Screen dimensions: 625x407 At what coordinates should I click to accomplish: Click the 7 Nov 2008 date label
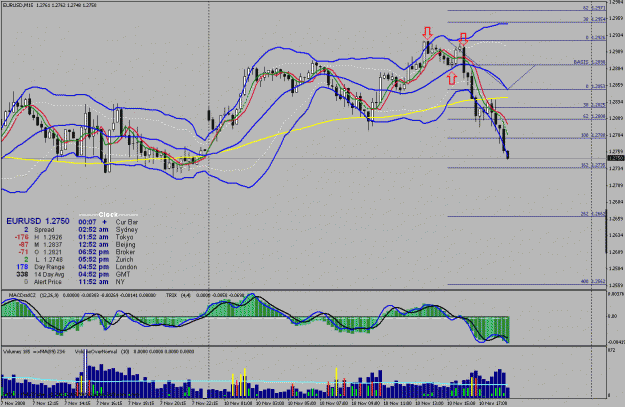pyautogui.click(x=12, y=403)
